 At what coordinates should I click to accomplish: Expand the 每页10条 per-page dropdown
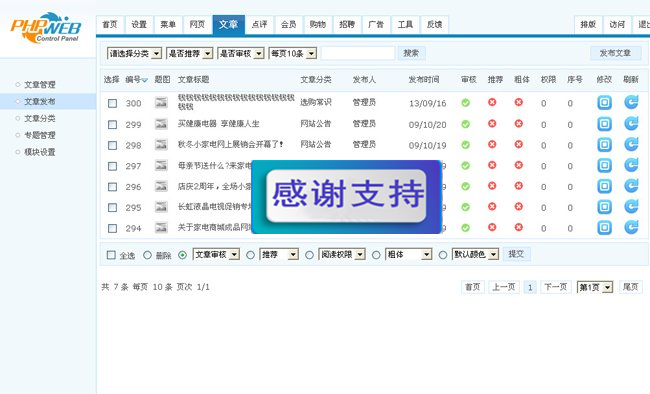[x=293, y=54]
